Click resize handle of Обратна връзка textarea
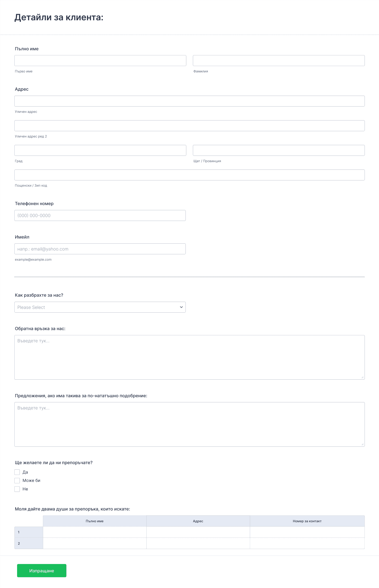This screenshot has height=588, width=379. tap(362, 377)
